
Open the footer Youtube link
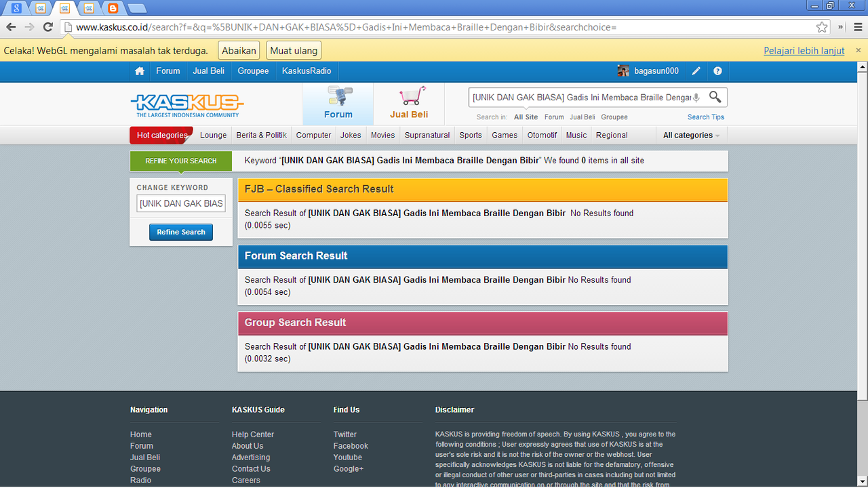(348, 457)
